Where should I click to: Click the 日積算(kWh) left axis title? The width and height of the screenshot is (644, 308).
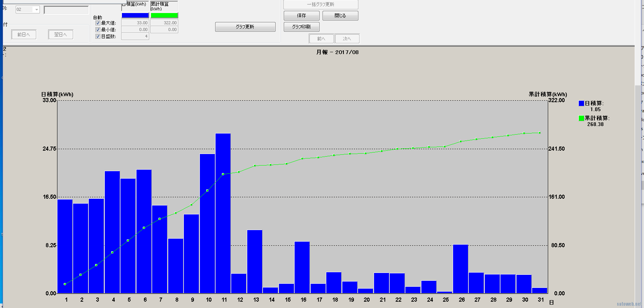coord(57,94)
